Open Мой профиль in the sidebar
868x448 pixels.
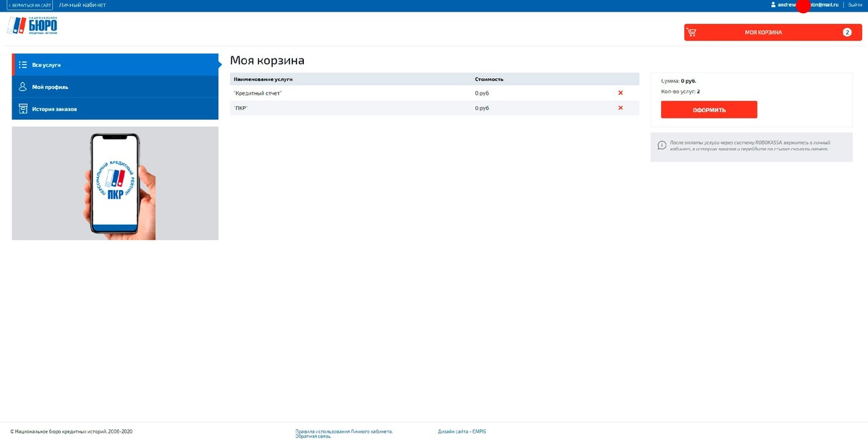point(116,87)
